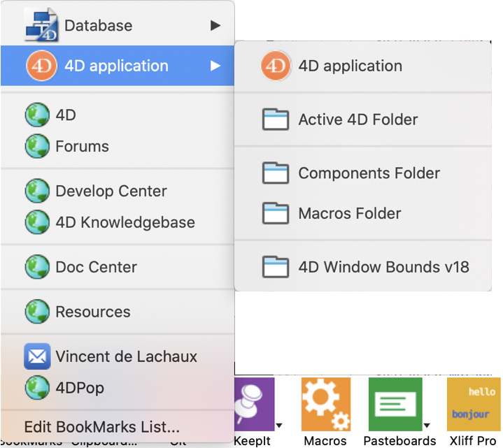
Task: Open the 4DPop bookmark
Action: pos(118,388)
